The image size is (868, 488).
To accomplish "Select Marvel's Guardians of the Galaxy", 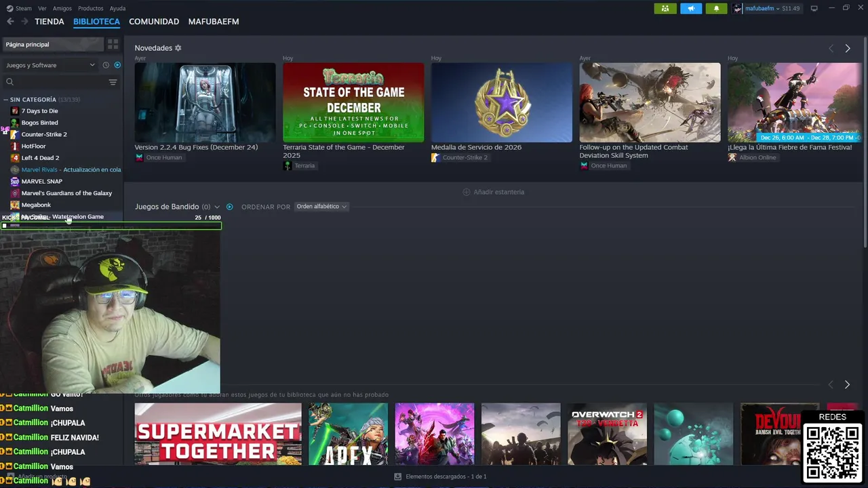I will [66, 193].
